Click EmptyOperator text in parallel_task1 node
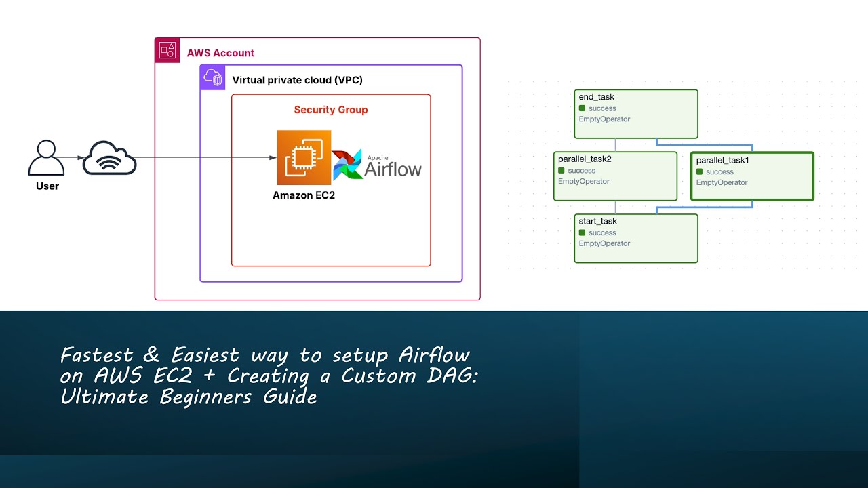Screen dimensions: 868x488 tap(722, 183)
